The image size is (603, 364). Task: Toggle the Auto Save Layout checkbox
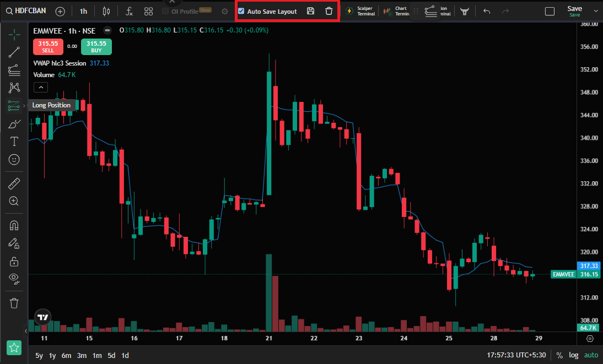coord(241,11)
